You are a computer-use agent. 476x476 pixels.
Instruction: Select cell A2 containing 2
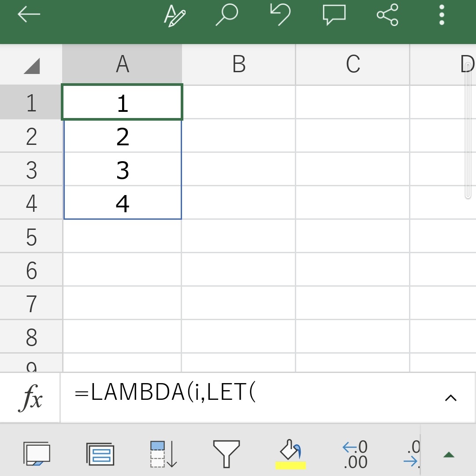click(x=122, y=136)
